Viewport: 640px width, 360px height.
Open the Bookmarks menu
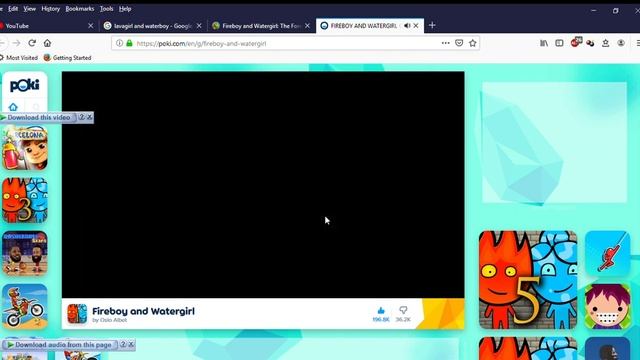tap(80, 9)
